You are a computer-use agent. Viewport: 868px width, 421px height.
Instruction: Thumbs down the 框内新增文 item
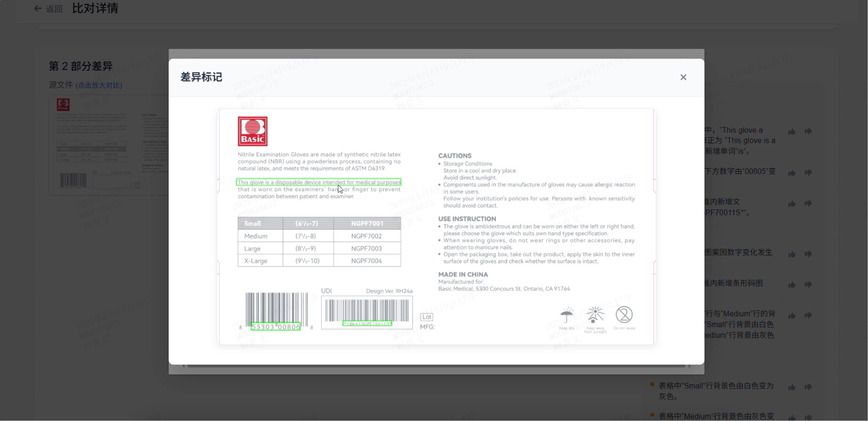[x=808, y=204]
